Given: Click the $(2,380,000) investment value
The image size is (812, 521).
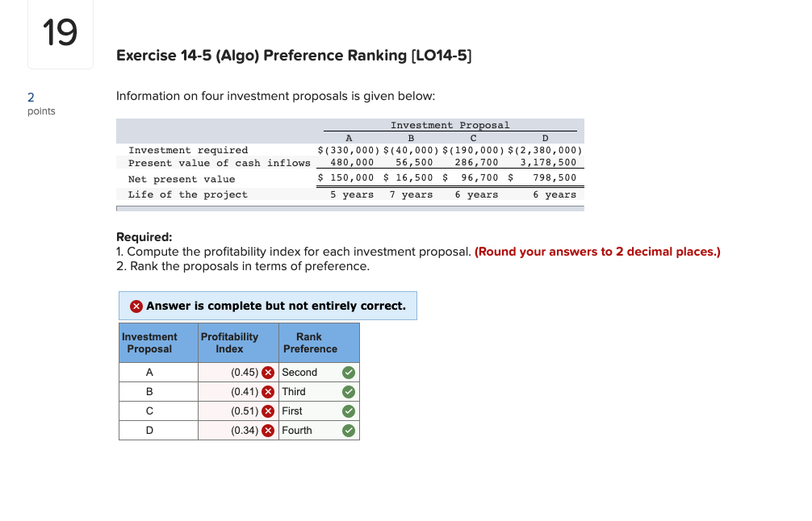Looking at the screenshot, I should tap(545, 150).
